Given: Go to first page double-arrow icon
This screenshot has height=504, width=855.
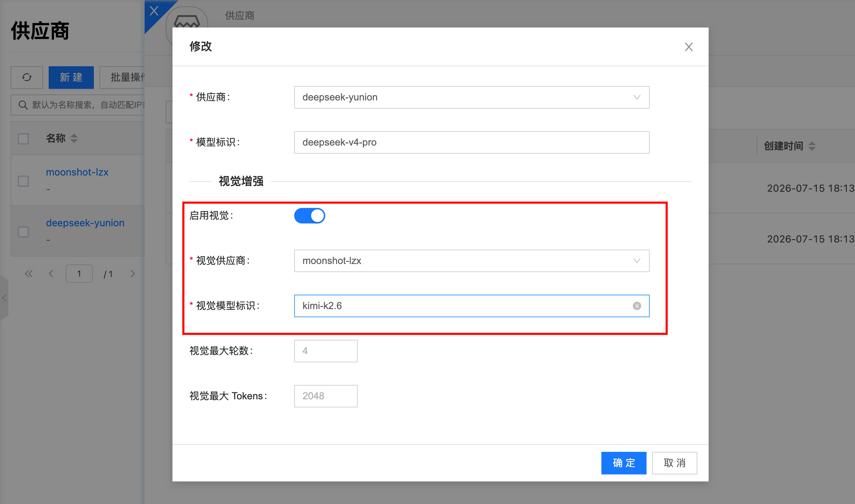Looking at the screenshot, I should coord(29,274).
